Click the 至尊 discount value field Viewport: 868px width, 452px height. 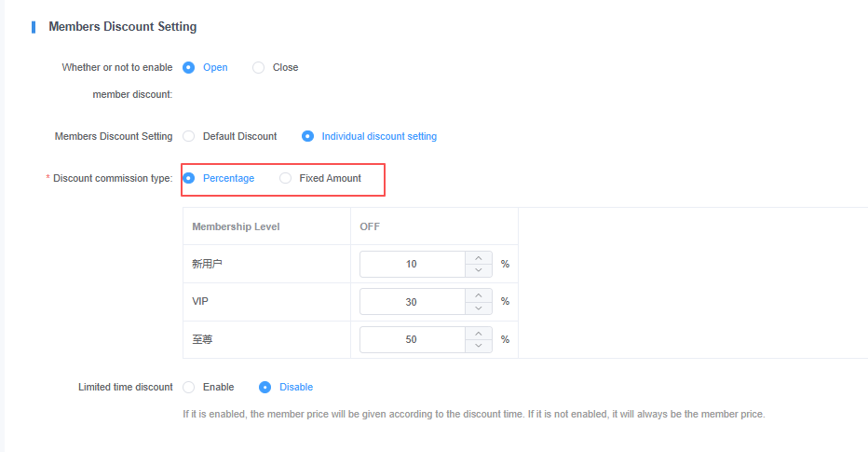(x=412, y=339)
